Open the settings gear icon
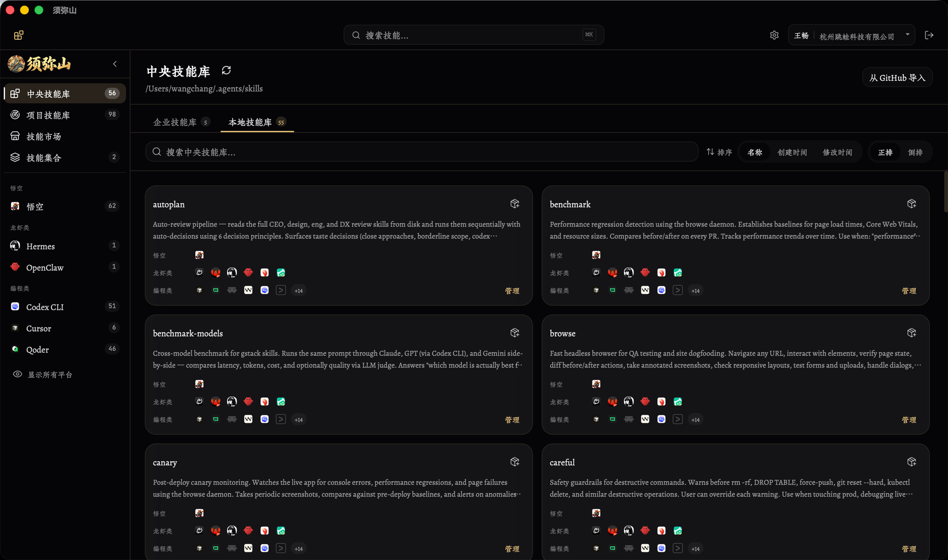 (x=774, y=35)
